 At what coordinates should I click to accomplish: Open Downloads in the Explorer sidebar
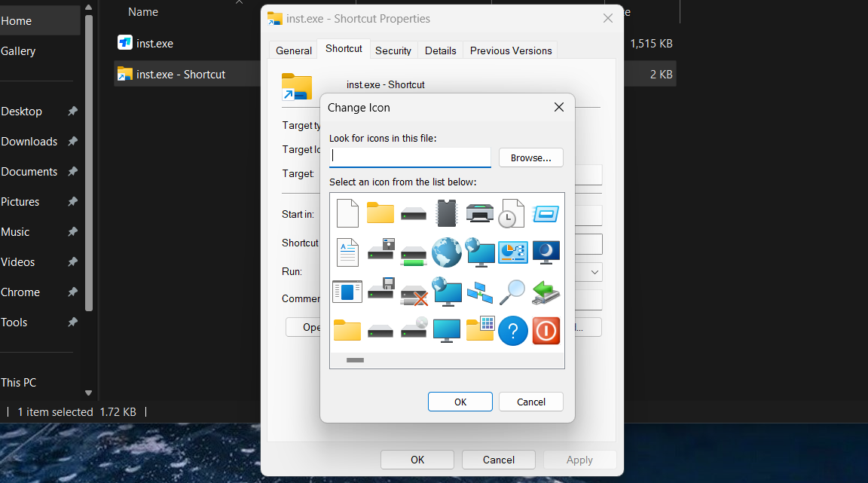coord(29,142)
